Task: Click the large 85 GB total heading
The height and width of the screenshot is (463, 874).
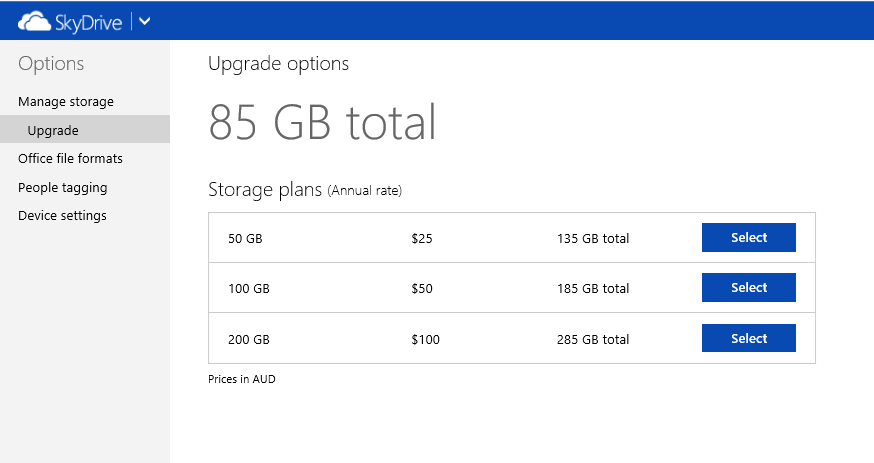Action: [x=322, y=122]
